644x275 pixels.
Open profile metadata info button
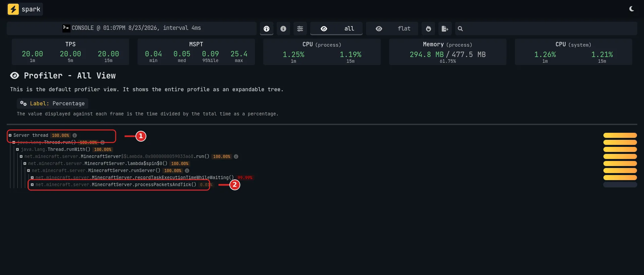point(283,29)
